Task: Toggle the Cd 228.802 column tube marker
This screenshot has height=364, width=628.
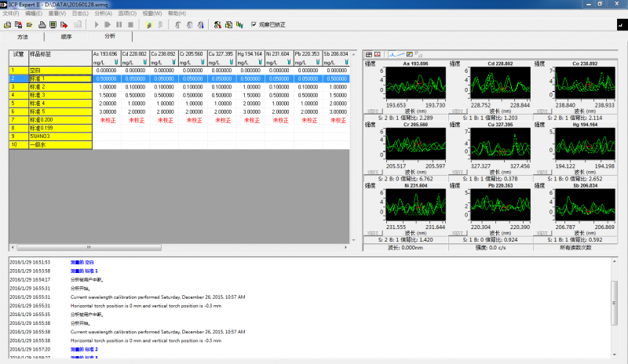Action: [x=145, y=61]
